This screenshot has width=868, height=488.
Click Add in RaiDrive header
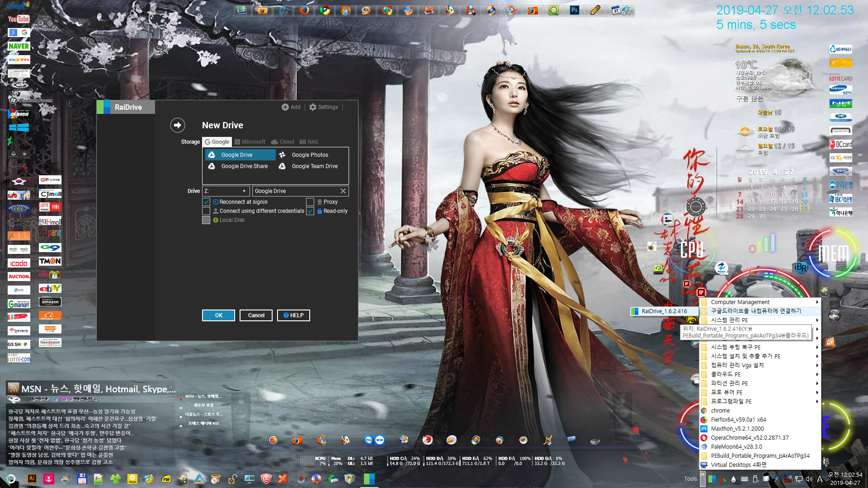291,107
